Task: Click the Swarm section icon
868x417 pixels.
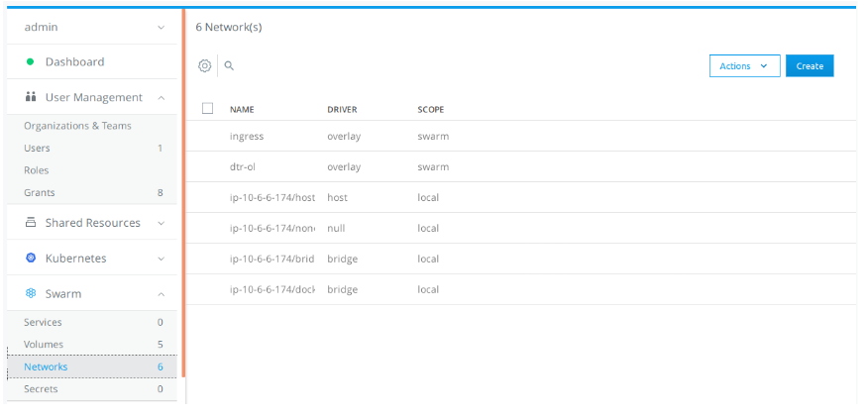Action: coord(31,294)
